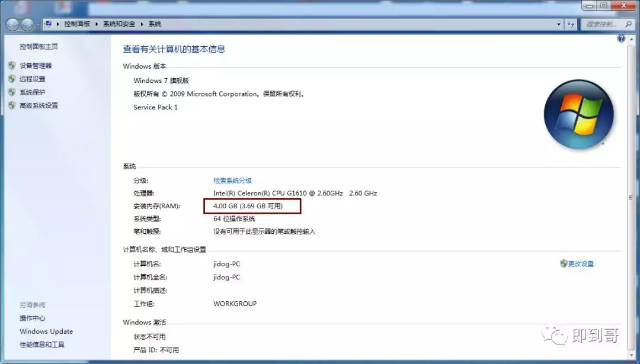Screen dimensions: 640x364
Task: Click the 控制面板 breadcrumb
Action: point(77,24)
